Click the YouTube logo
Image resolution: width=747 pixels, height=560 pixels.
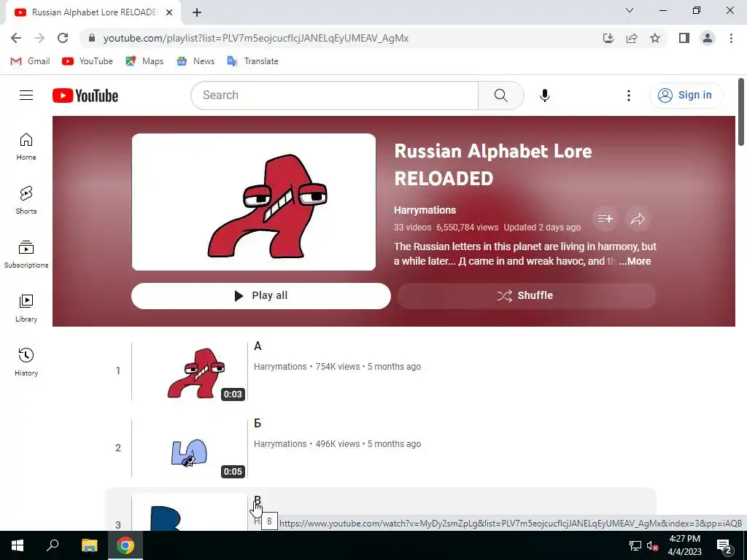pyautogui.click(x=85, y=96)
